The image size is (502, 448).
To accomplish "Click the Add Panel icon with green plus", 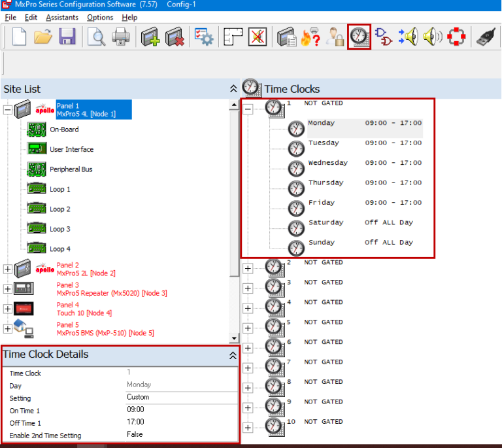I will [151, 37].
